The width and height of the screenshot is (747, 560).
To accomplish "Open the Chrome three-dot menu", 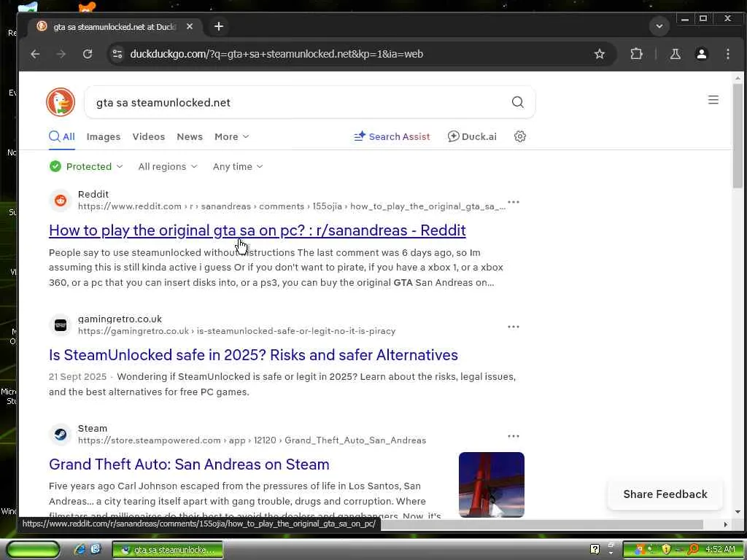I will click(x=727, y=54).
